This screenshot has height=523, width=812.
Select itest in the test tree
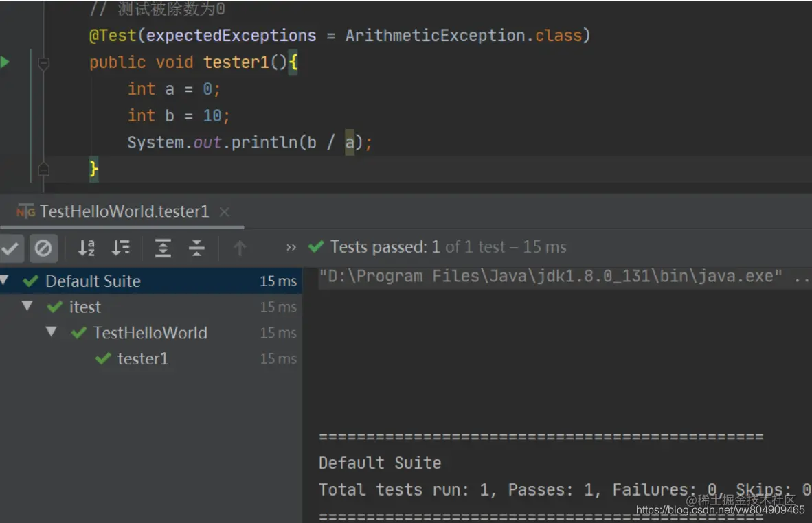tap(150, 307)
